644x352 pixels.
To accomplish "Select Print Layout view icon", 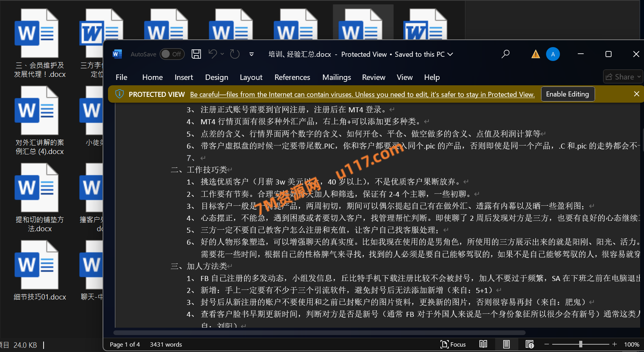I will [506, 344].
